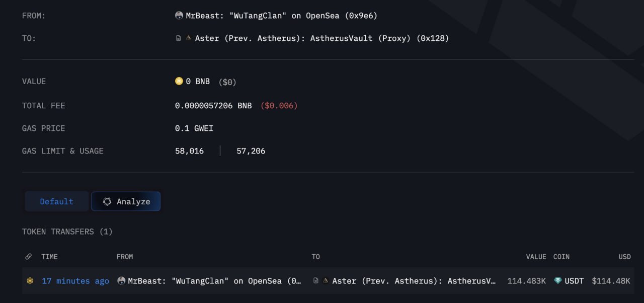This screenshot has height=303, width=644.
Task: Click the contract document icon in the top TO field
Action: click(178, 38)
